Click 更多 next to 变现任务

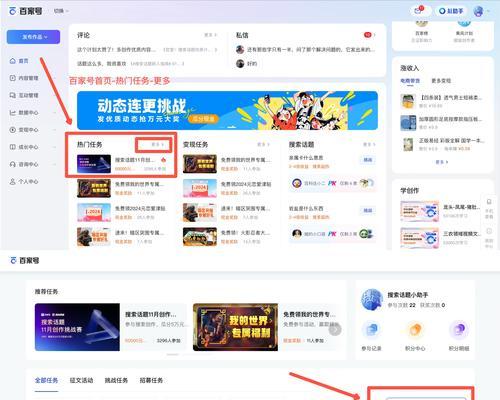coord(263,145)
